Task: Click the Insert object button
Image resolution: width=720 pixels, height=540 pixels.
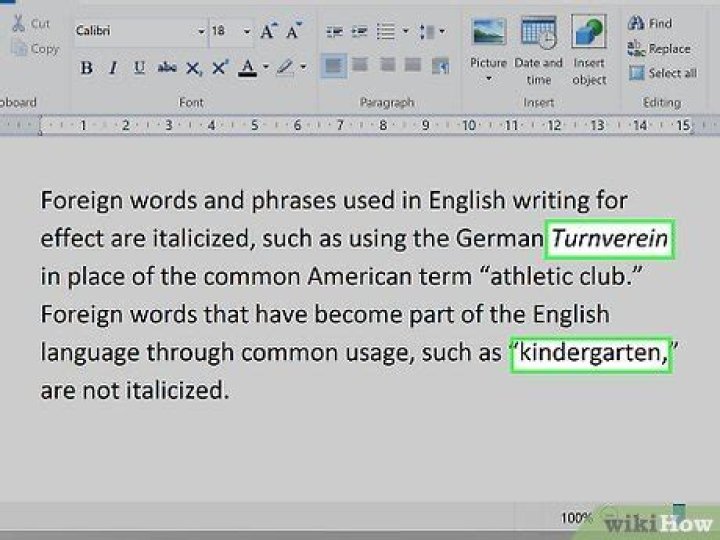Action: tap(589, 50)
